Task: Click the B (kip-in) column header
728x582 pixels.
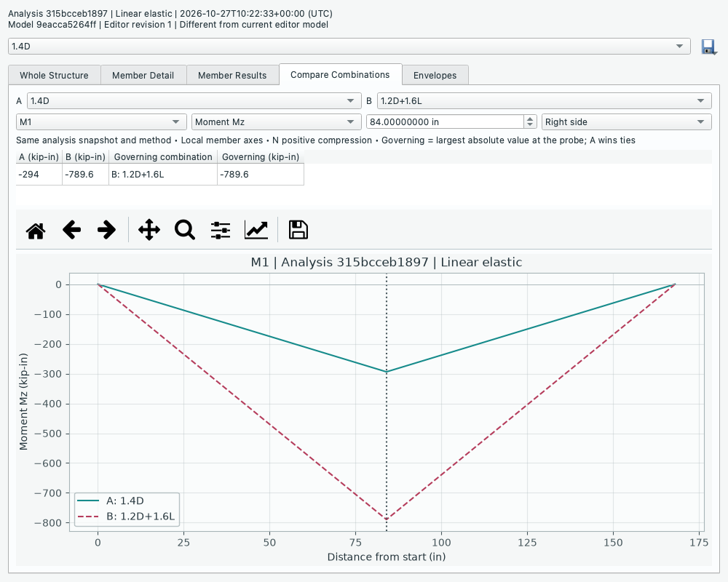Action: [85, 157]
